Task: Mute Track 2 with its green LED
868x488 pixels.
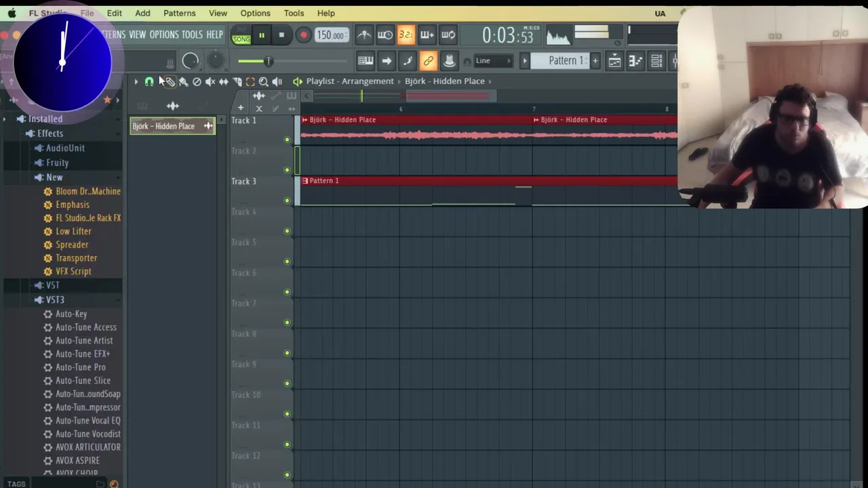Action: (287, 170)
